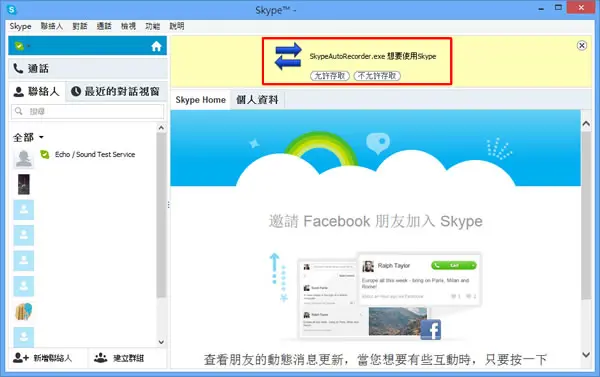Click the Echo contact grey avatar

(24, 158)
